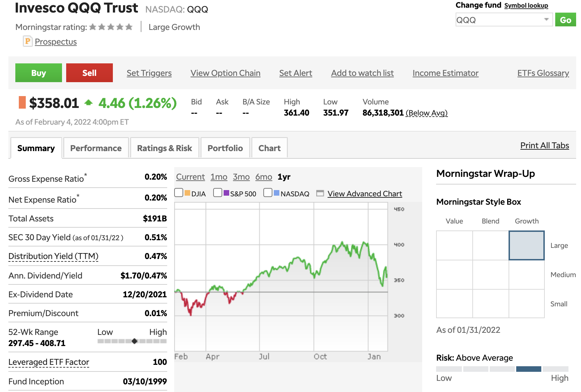Open the Symbol lookup link
Screen dimensions: 581x392
pos(526,6)
